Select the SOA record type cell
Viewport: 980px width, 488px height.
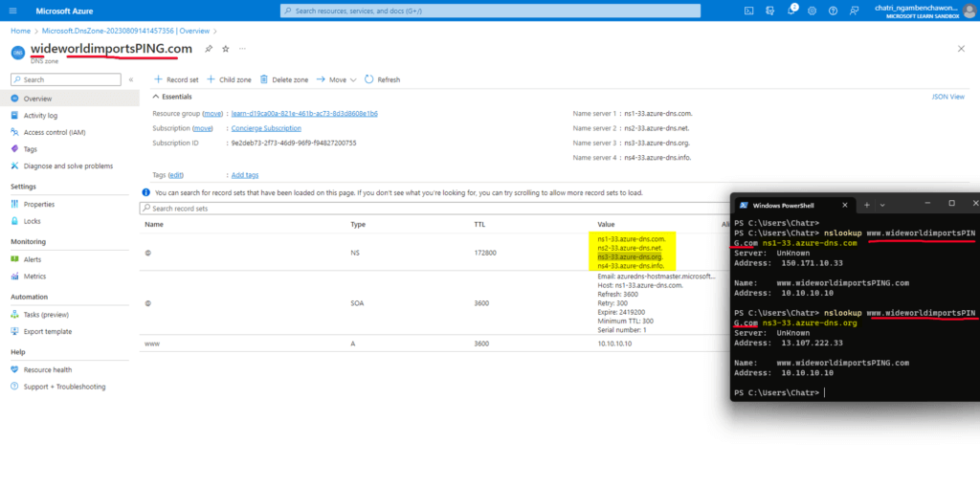click(358, 303)
